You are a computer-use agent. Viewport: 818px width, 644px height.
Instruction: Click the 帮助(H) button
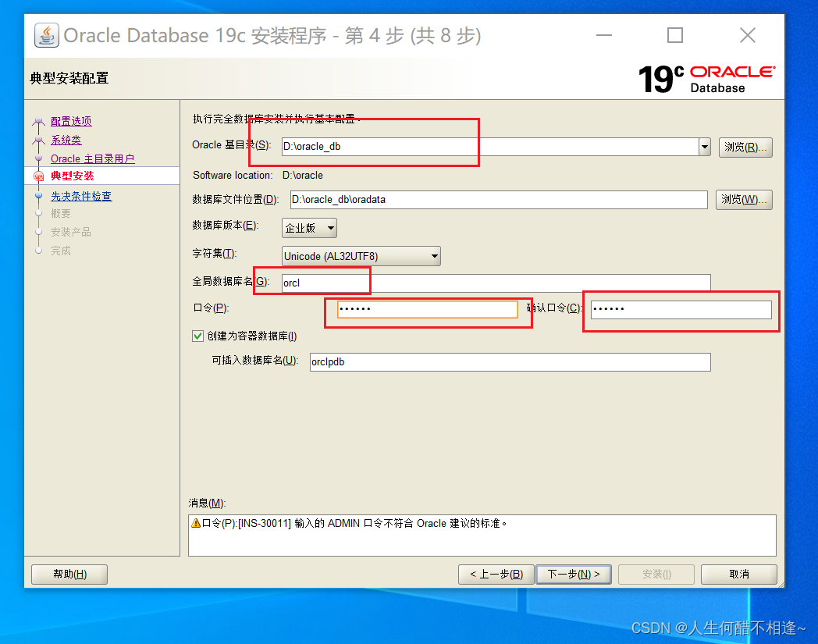coord(69,574)
